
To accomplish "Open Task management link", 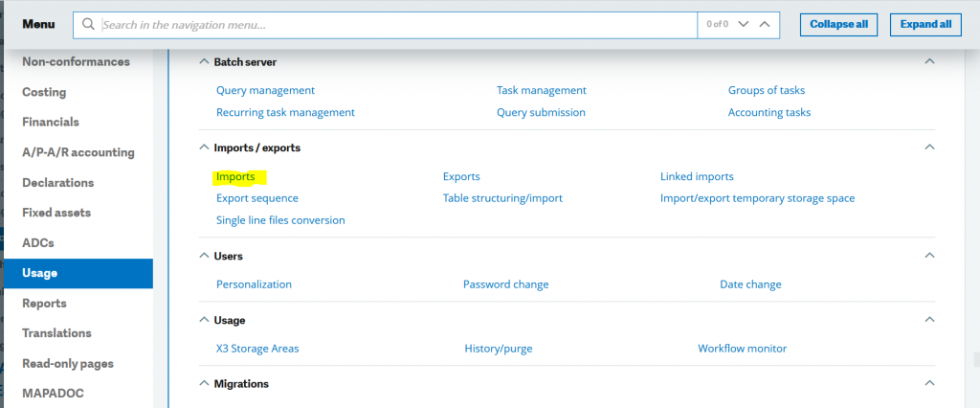I will click(542, 90).
